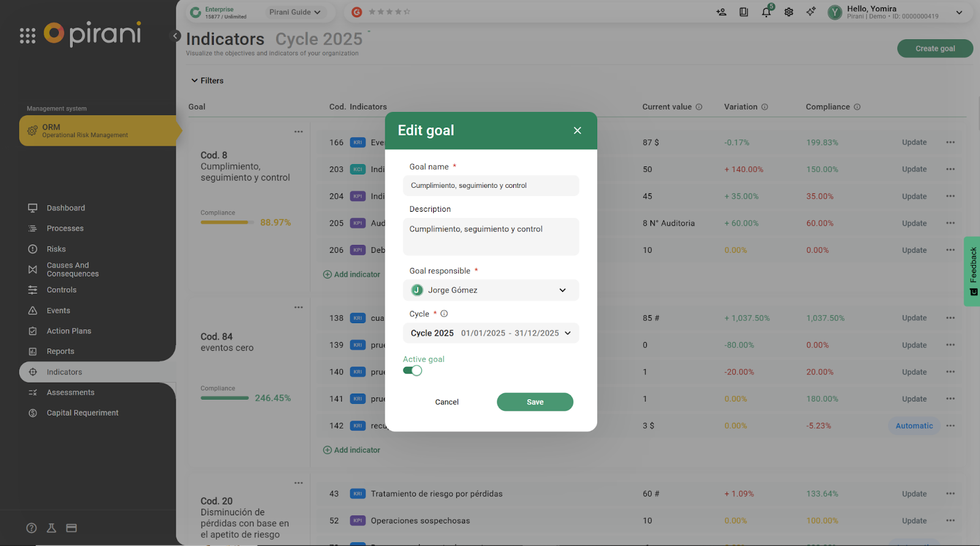Viewport: 980px width, 546px height.
Task: Click the Cod. 8 compliance progress bar
Action: (x=227, y=222)
